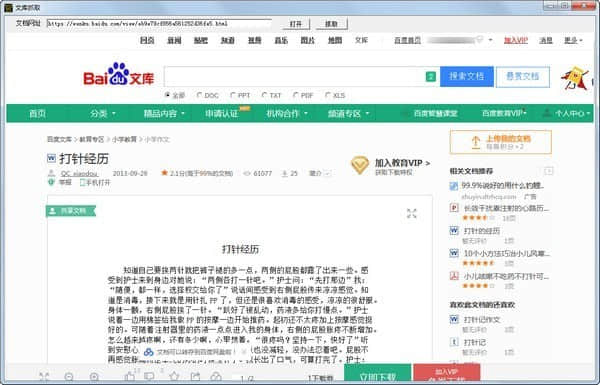
Task: Click the fullscreen icon in bottom toolbar
Action: [44, 377]
